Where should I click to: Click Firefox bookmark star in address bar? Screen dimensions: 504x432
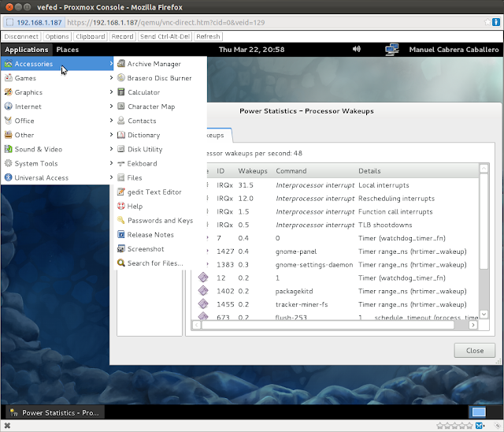pos(487,22)
